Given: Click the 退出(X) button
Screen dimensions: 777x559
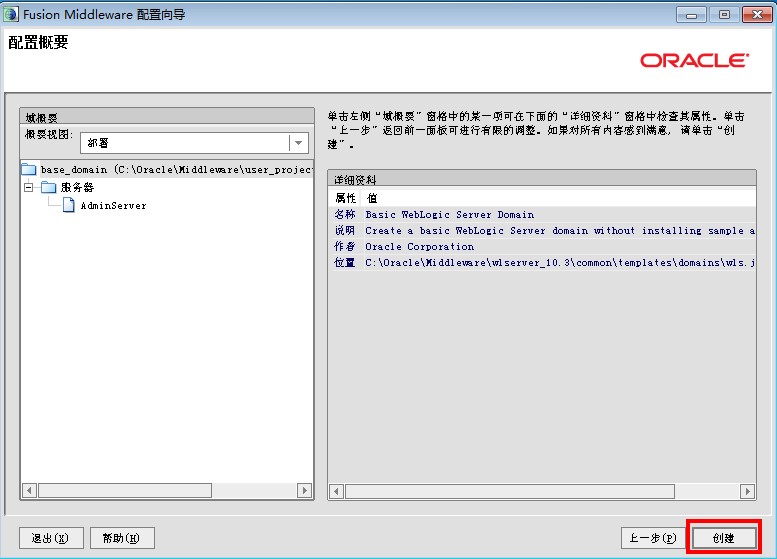Looking at the screenshot, I should pyautogui.click(x=51, y=538).
